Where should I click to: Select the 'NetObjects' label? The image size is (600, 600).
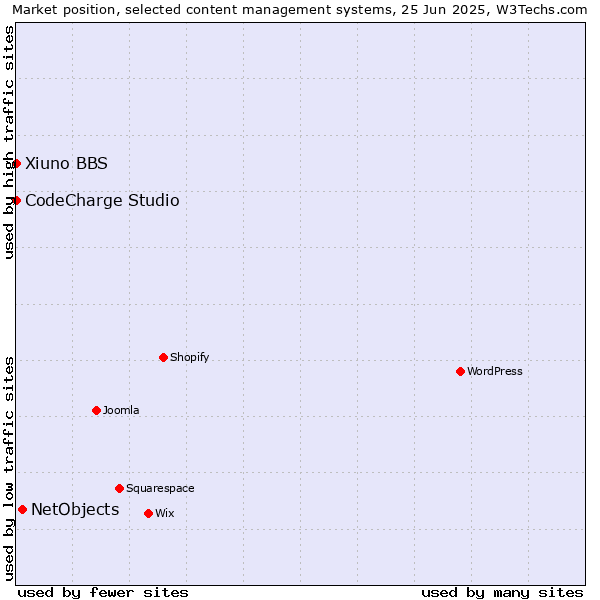click(75, 510)
